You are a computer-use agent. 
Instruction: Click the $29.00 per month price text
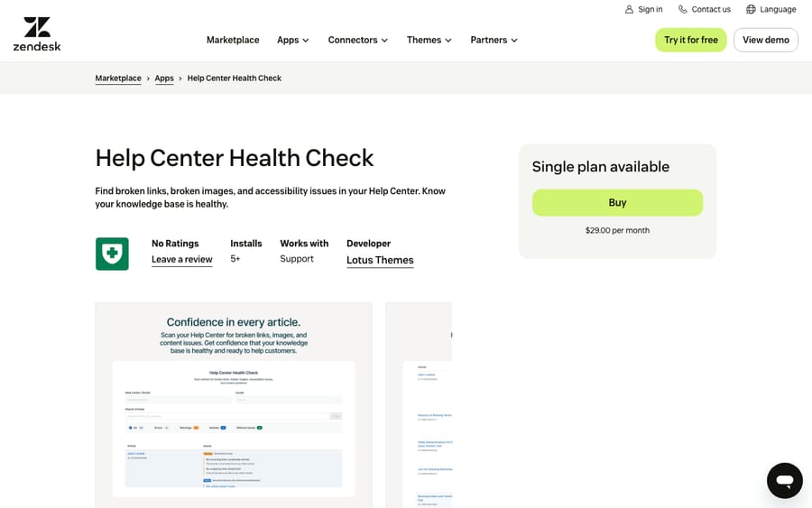(x=617, y=230)
